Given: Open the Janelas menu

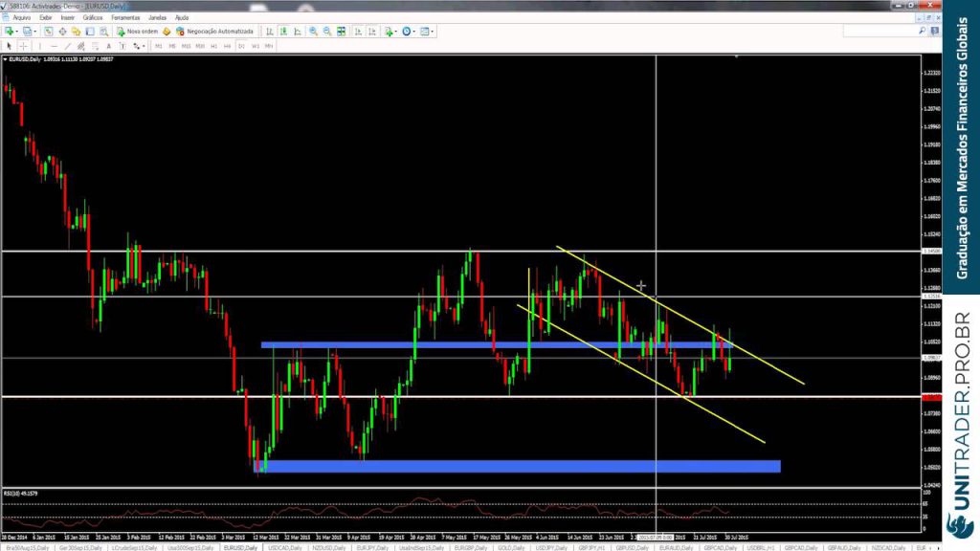Looking at the screenshot, I should 158,17.
